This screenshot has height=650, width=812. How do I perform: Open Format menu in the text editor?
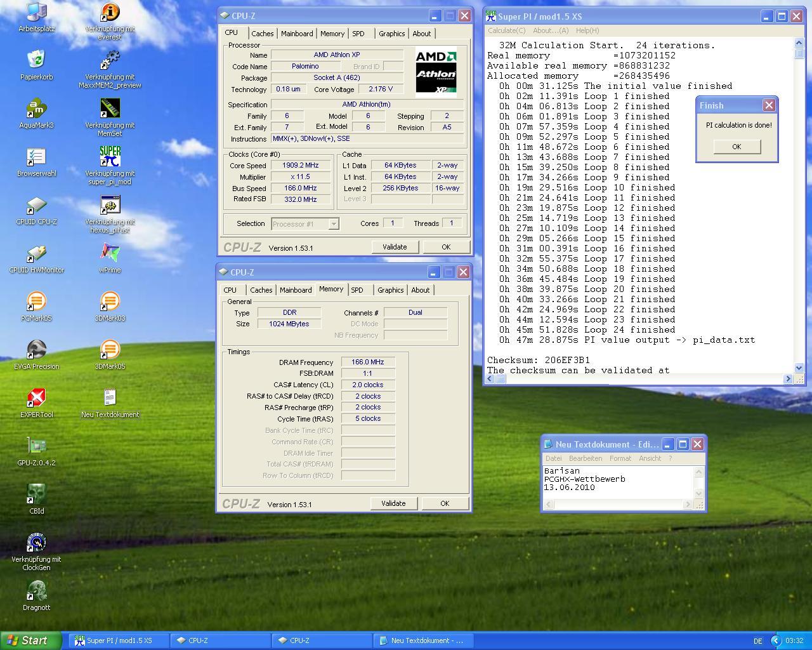tap(620, 458)
